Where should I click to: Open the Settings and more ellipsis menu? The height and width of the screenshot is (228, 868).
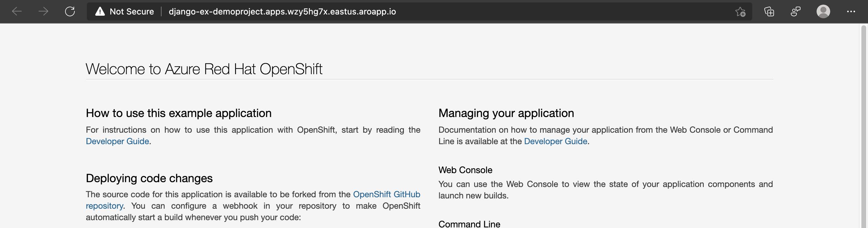[x=851, y=11]
